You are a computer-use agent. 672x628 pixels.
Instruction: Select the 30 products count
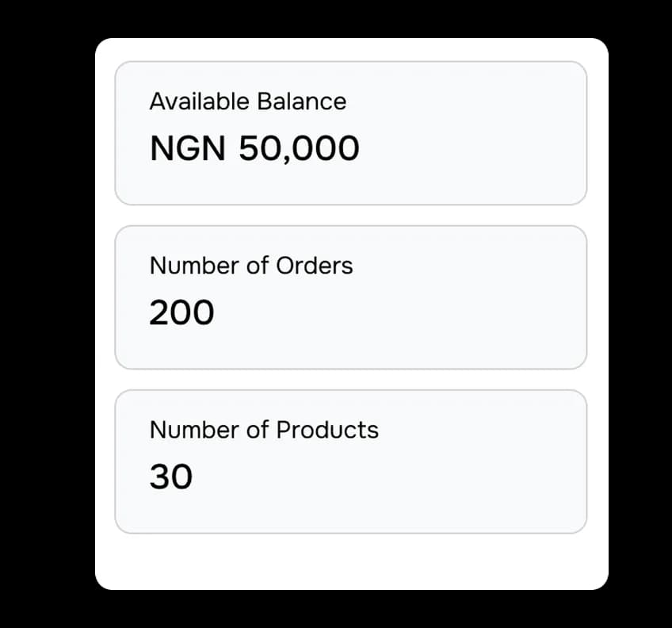[x=172, y=477]
